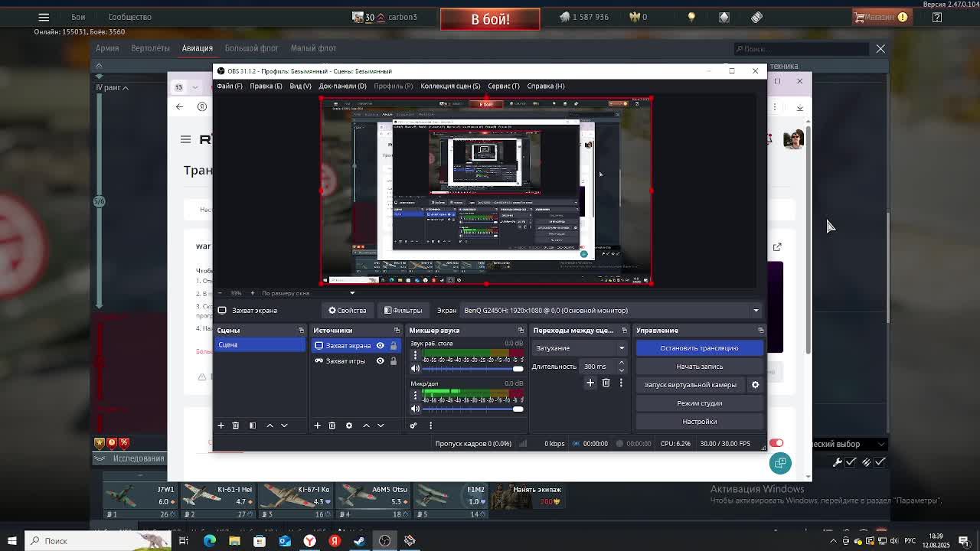Delete the selected scene with the trash icon
This screenshot has width=980, height=551.
click(236, 425)
